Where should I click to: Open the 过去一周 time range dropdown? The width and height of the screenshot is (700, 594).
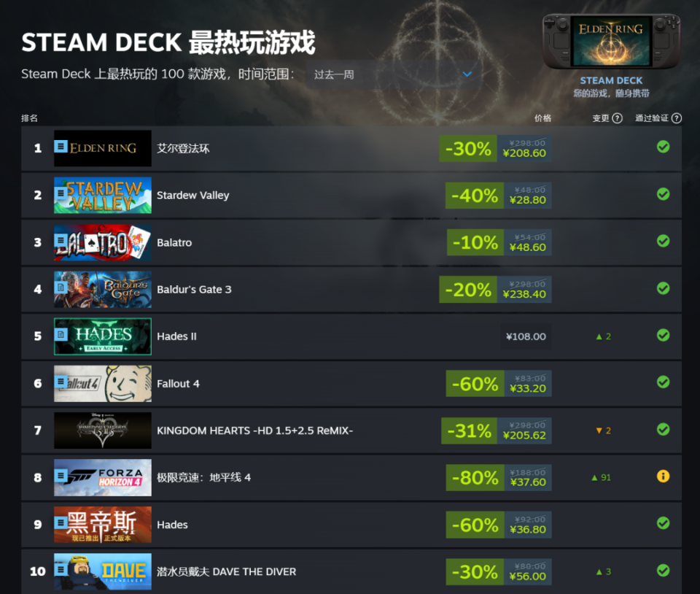(392, 74)
